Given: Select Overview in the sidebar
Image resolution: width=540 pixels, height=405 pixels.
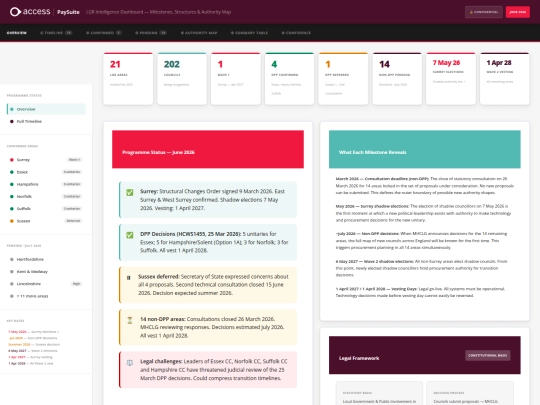Looking at the screenshot, I should 46,109.
